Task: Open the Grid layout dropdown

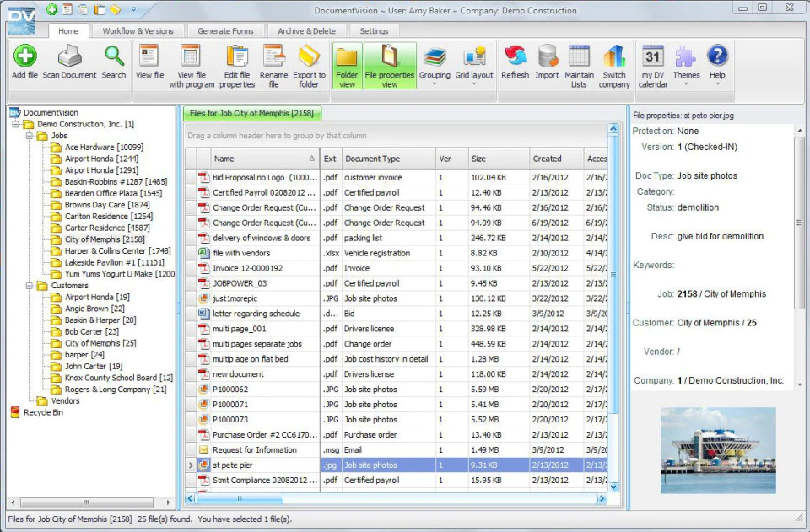Action: click(474, 66)
